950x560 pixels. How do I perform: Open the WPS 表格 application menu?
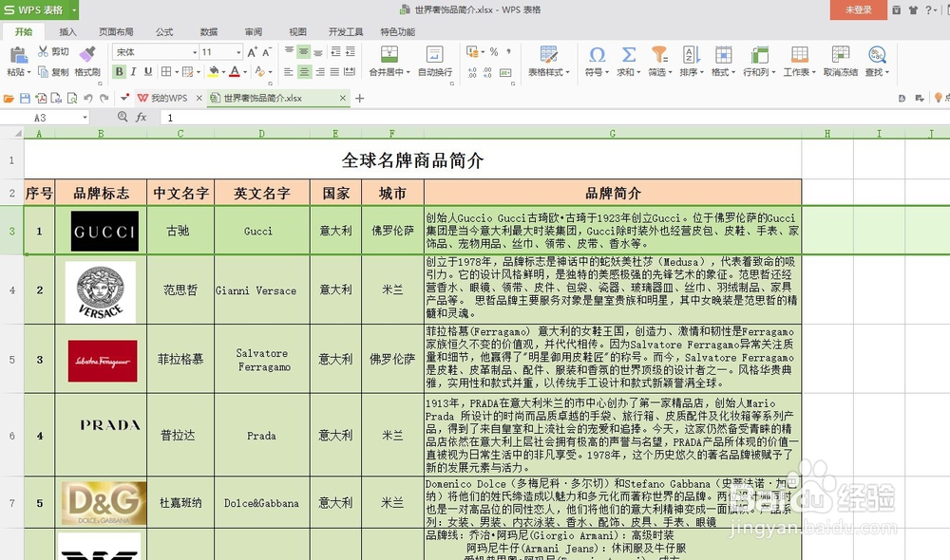pos(39,9)
